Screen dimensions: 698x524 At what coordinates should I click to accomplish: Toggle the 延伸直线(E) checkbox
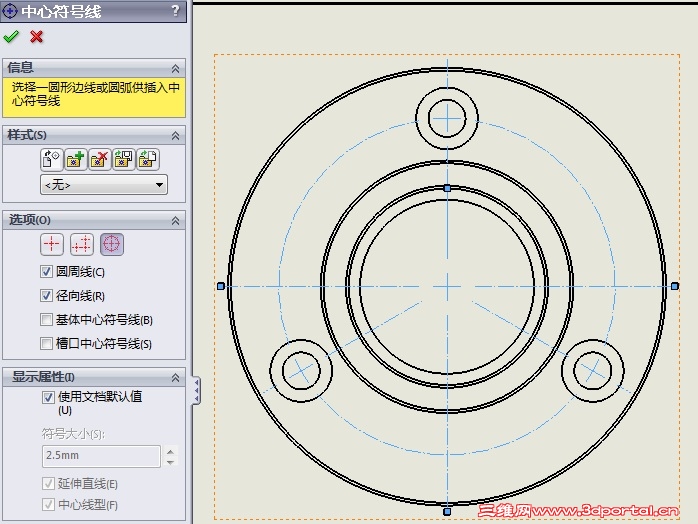[48, 483]
